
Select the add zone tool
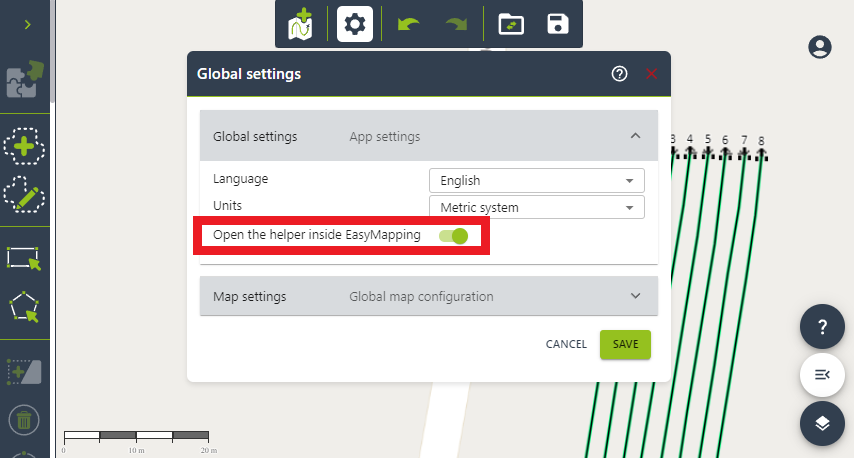click(25, 147)
